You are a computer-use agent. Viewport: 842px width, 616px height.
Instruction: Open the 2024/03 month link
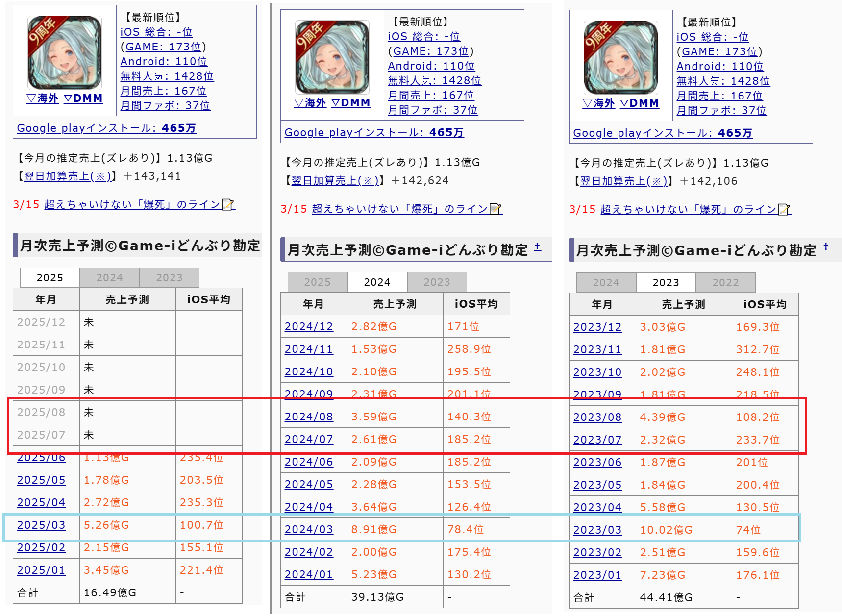[309, 529]
